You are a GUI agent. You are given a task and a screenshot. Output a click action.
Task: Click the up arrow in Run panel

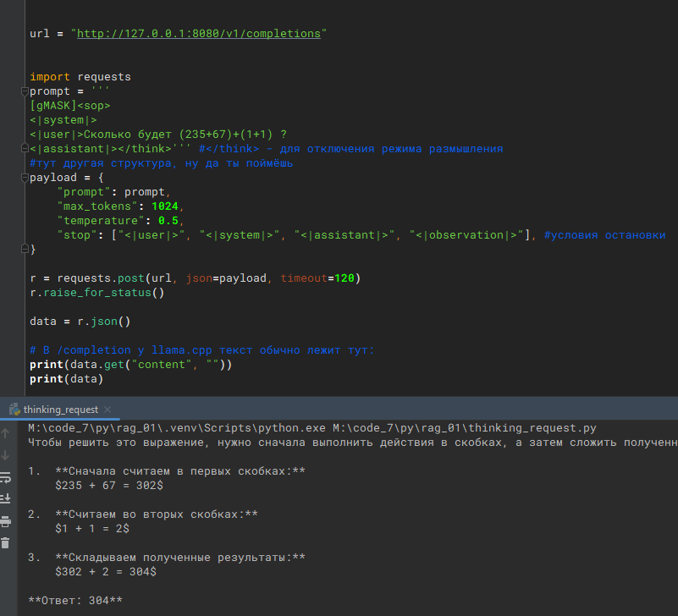tap(5, 434)
